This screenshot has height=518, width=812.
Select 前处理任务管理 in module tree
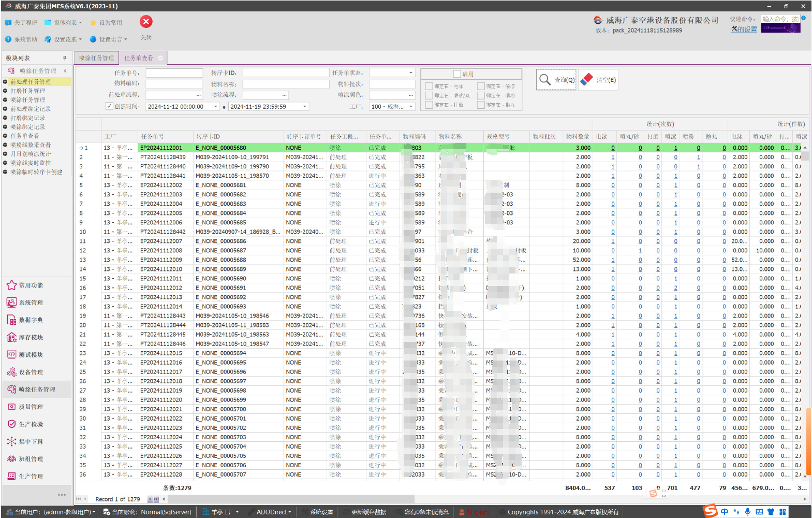click(36, 82)
